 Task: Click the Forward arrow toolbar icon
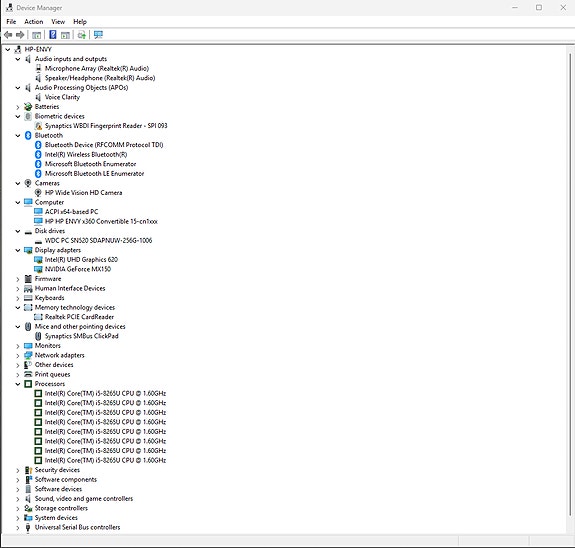click(x=20, y=35)
